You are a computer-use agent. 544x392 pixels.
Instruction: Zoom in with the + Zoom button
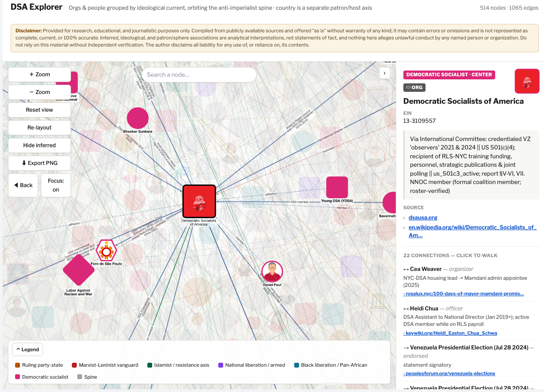tap(39, 74)
